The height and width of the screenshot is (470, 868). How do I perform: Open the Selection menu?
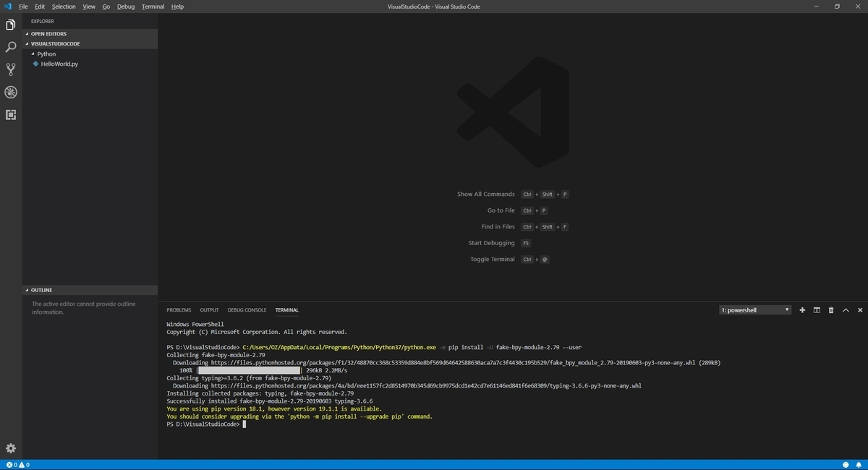pos(64,7)
